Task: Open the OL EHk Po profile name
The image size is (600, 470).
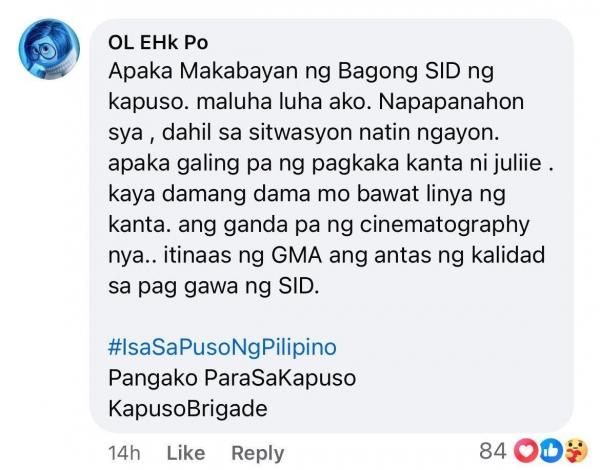Action: point(158,42)
